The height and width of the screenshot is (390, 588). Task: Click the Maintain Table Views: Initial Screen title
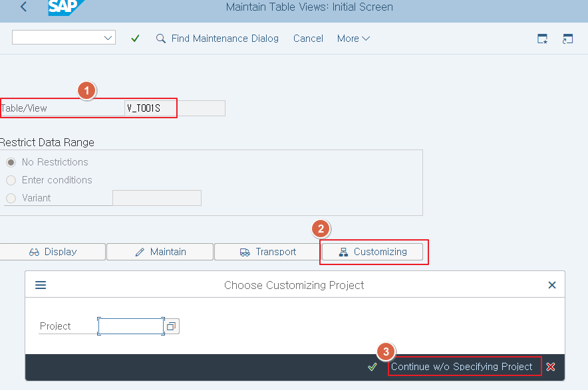click(309, 7)
